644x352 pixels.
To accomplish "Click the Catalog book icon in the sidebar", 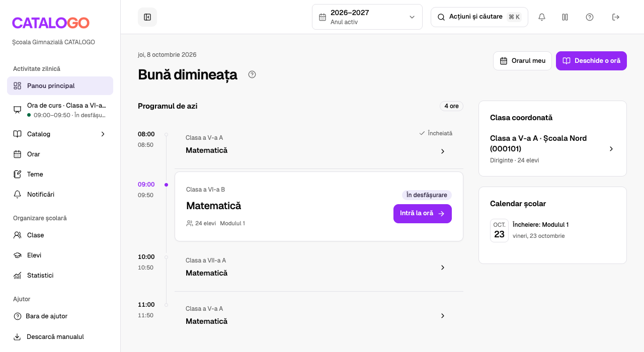I will (18, 134).
